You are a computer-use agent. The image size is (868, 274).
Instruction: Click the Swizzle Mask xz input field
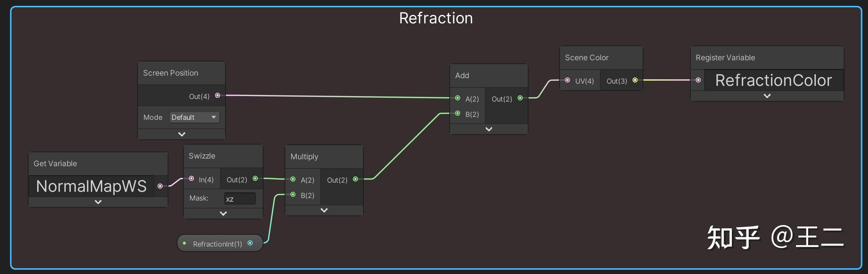point(240,199)
